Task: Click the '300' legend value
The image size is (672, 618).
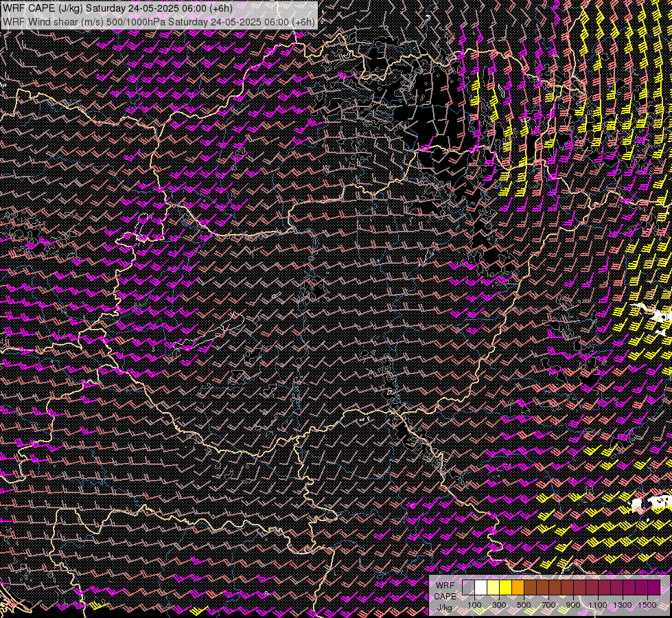Action: [499, 605]
